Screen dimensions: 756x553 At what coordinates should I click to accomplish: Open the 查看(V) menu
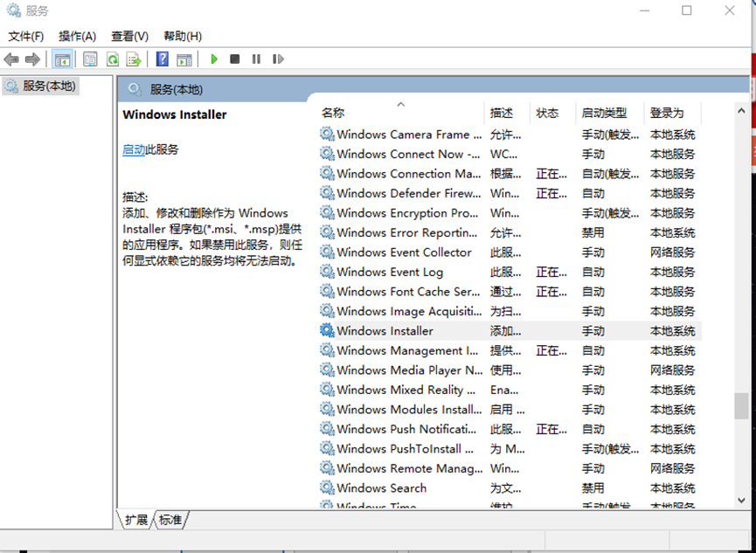[129, 36]
